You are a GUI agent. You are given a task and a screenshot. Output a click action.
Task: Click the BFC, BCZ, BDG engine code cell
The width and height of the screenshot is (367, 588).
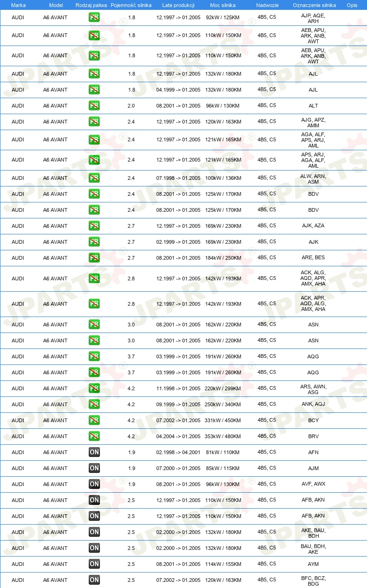pos(313,581)
